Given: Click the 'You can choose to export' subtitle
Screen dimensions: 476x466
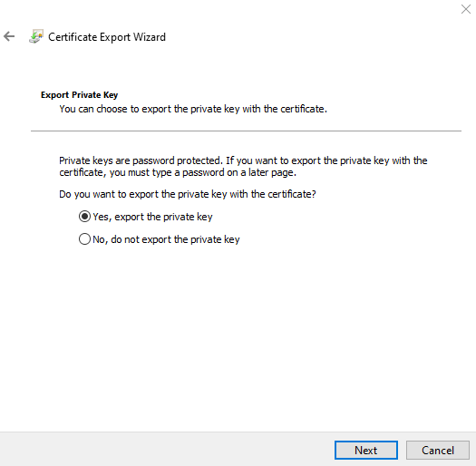Looking at the screenshot, I should coord(193,109).
